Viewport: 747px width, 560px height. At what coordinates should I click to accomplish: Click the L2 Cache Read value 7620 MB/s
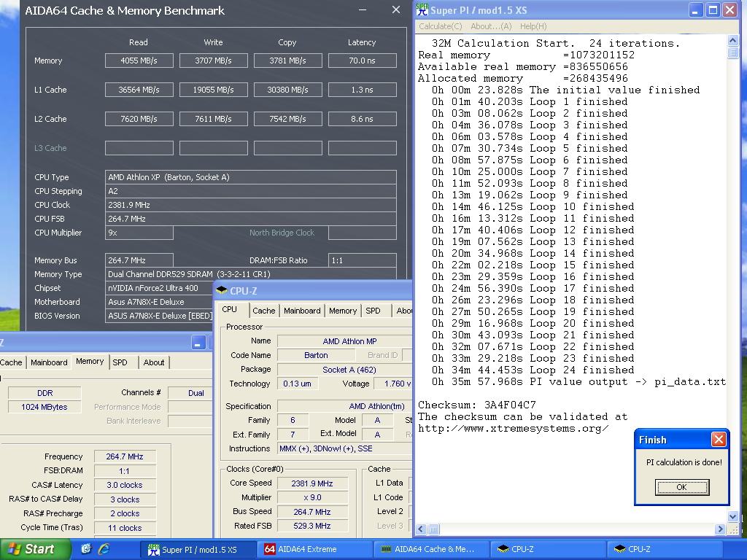point(139,119)
